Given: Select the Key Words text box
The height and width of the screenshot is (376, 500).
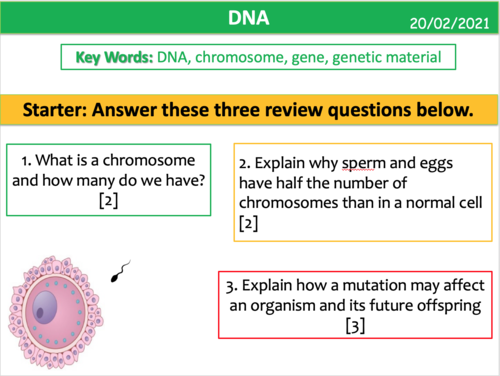Looking at the screenshot, I should pos(258,57).
